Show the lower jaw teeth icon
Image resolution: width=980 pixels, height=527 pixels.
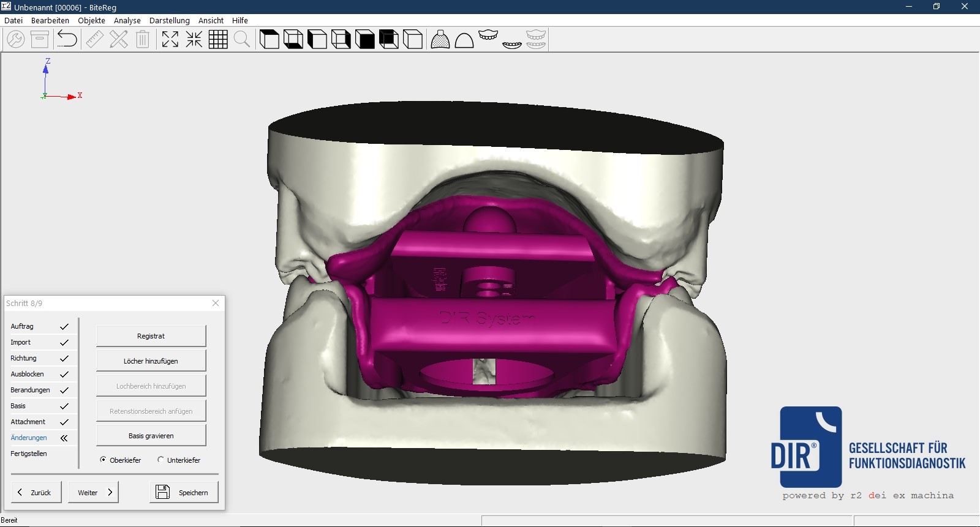512,44
